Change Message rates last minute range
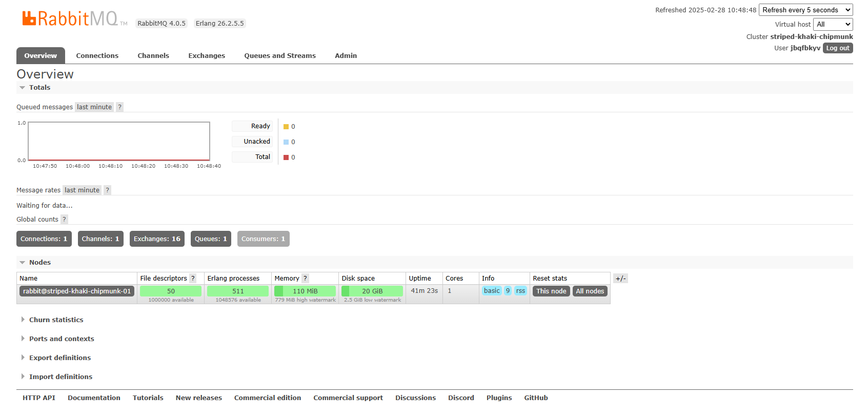This screenshot has height=416, width=868. (x=82, y=190)
